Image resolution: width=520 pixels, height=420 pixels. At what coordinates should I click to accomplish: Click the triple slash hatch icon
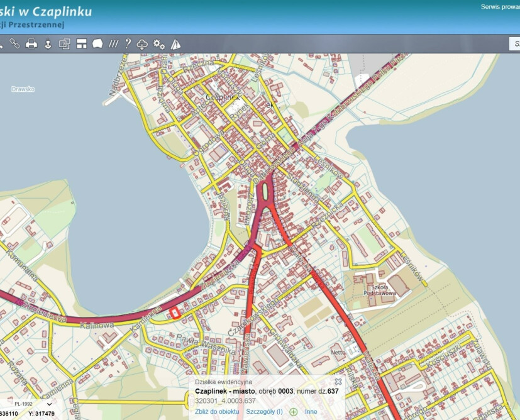[113, 43]
